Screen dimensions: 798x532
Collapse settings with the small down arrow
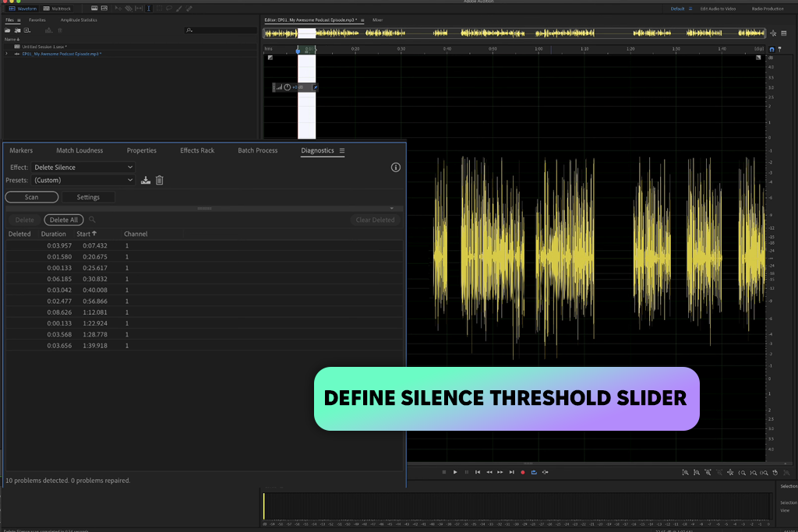[x=391, y=209]
